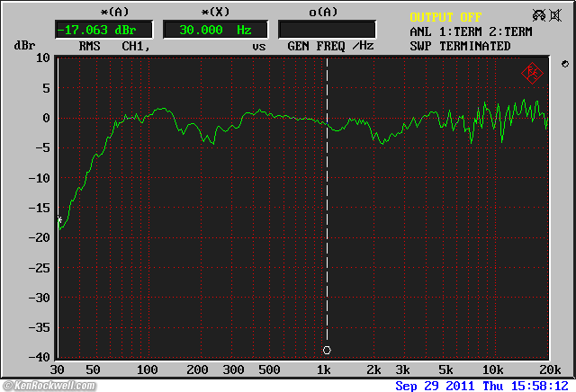
Task: Click the small round indicator beside the graph
Action: click(x=565, y=64)
